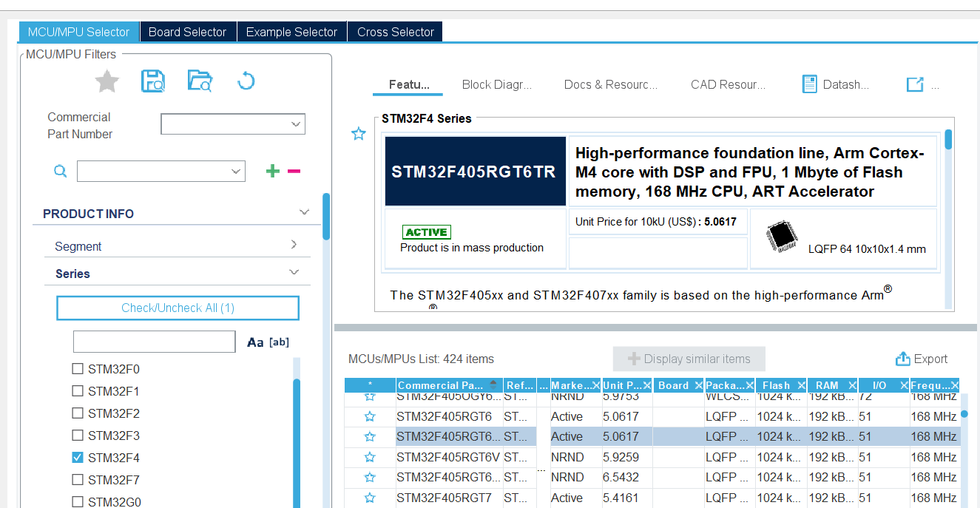Open the Docs & Resources tab
Viewport: 980px width, 508px height.
[611, 84]
